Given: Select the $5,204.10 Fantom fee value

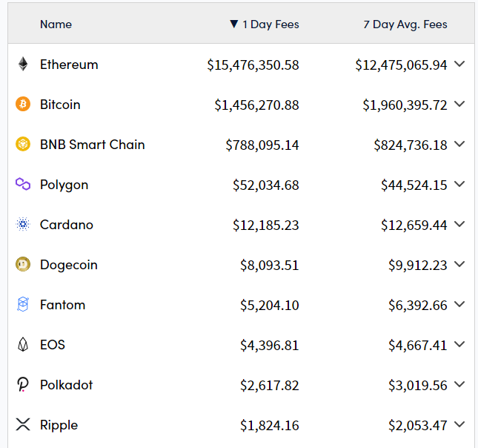Looking at the screenshot, I should [270, 305].
